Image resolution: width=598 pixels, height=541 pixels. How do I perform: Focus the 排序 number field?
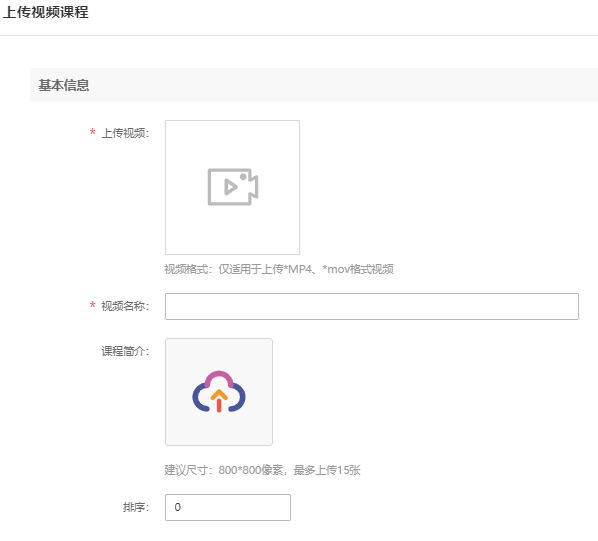[x=228, y=507]
